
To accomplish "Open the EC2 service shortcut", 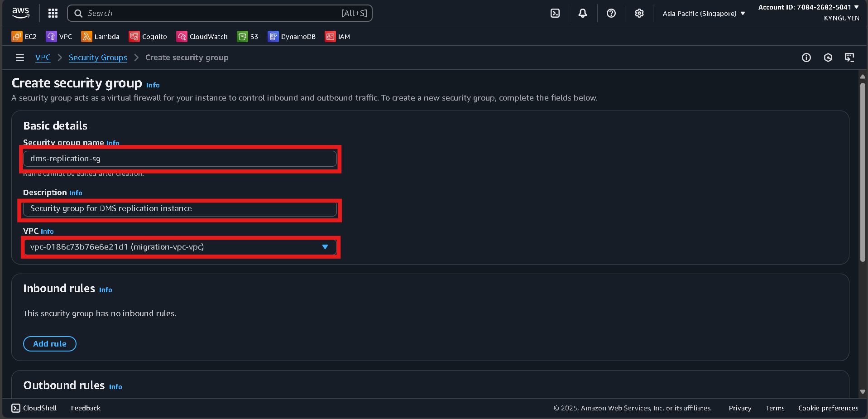I will coord(24,36).
